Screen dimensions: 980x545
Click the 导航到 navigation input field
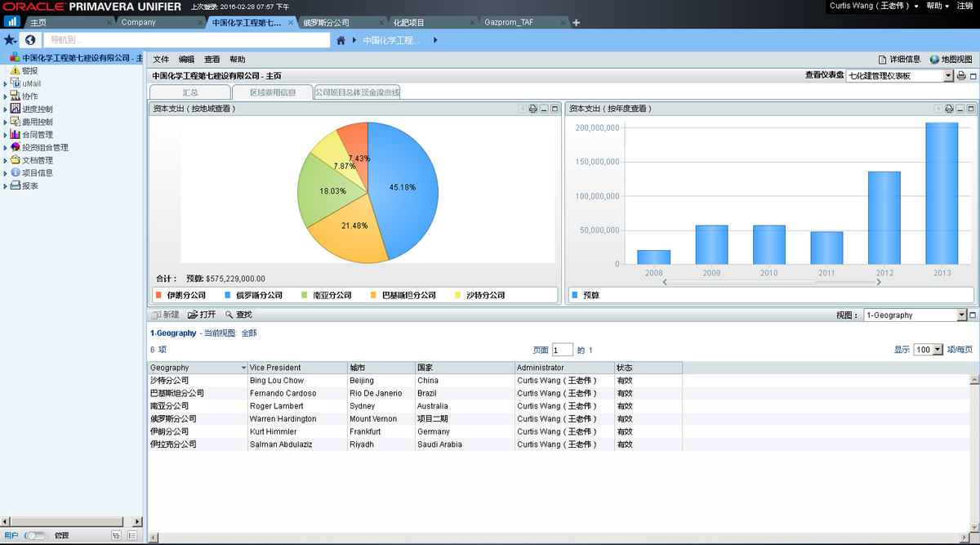coord(186,39)
